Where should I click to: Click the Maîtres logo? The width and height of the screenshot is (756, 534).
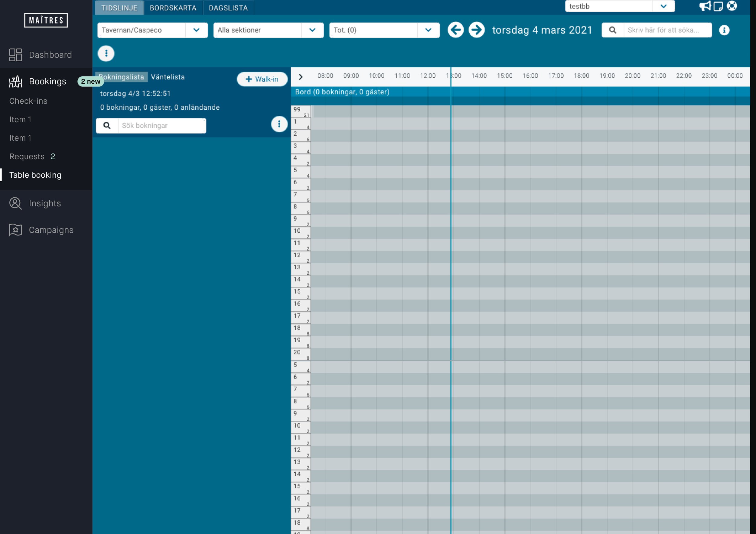pos(46,20)
